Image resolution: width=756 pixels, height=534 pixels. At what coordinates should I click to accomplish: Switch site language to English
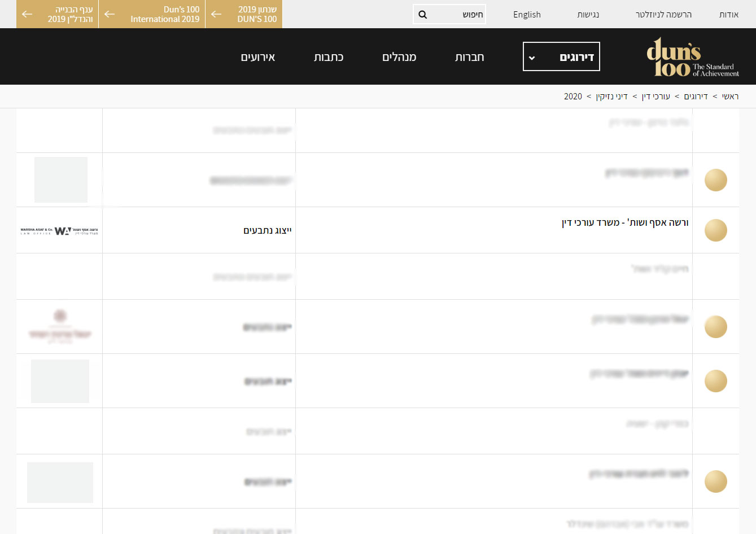(527, 15)
